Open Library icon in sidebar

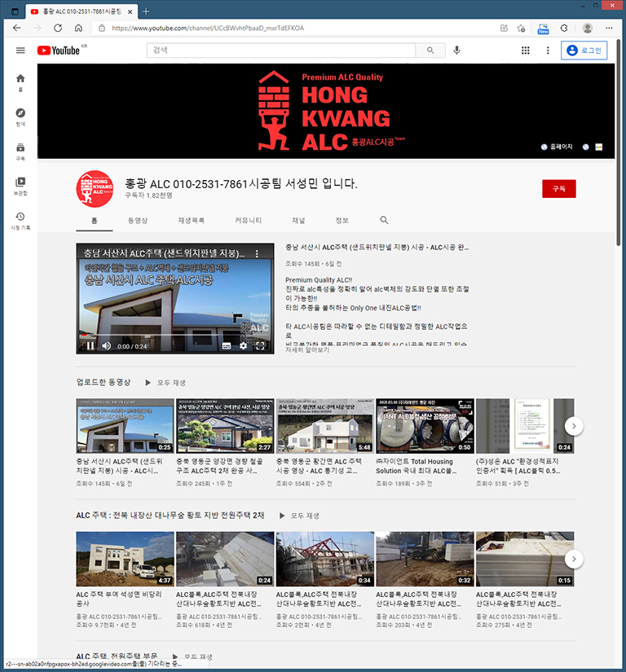20,186
